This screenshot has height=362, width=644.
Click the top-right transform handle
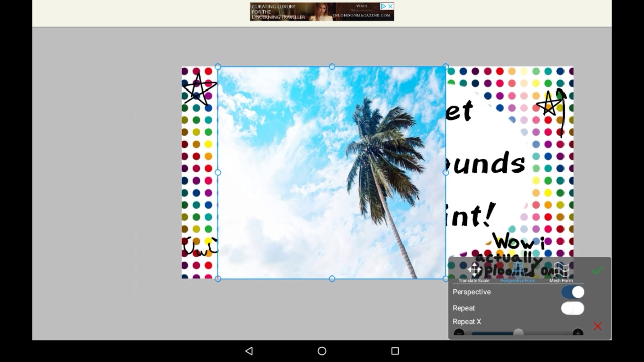coord(445,66)
